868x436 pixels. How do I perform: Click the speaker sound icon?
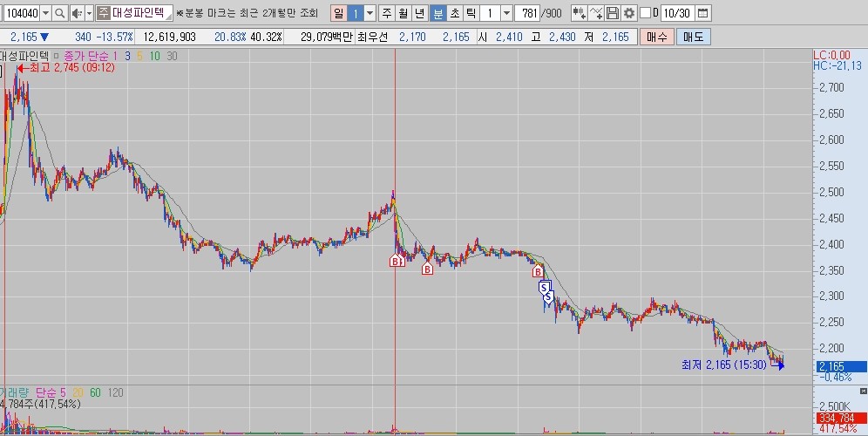(76, 13)
